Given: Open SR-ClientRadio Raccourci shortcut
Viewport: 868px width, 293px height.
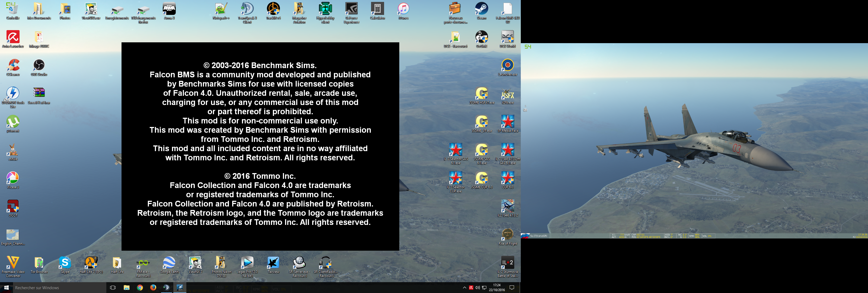Looking at the screenshot, I should pos(325,267).
